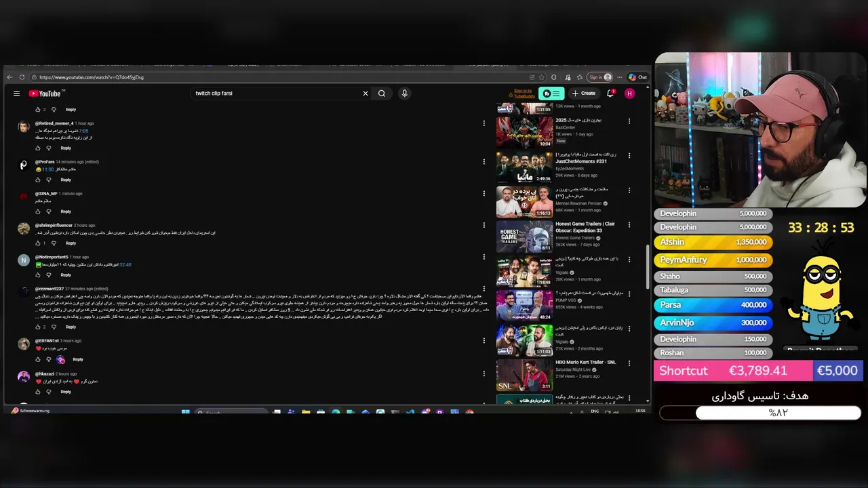
Task: Run search with the magnifier icon
Action: click(x=382, y=94)
